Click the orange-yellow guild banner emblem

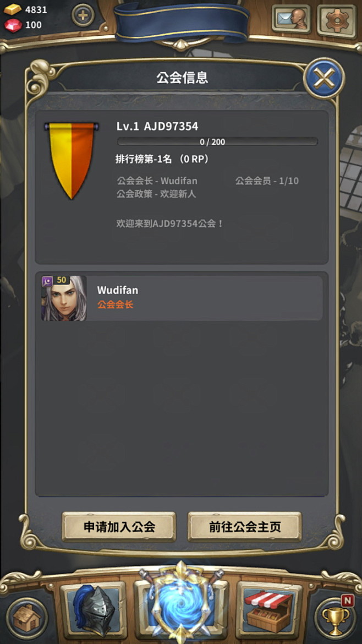click(x=72, y=160)
